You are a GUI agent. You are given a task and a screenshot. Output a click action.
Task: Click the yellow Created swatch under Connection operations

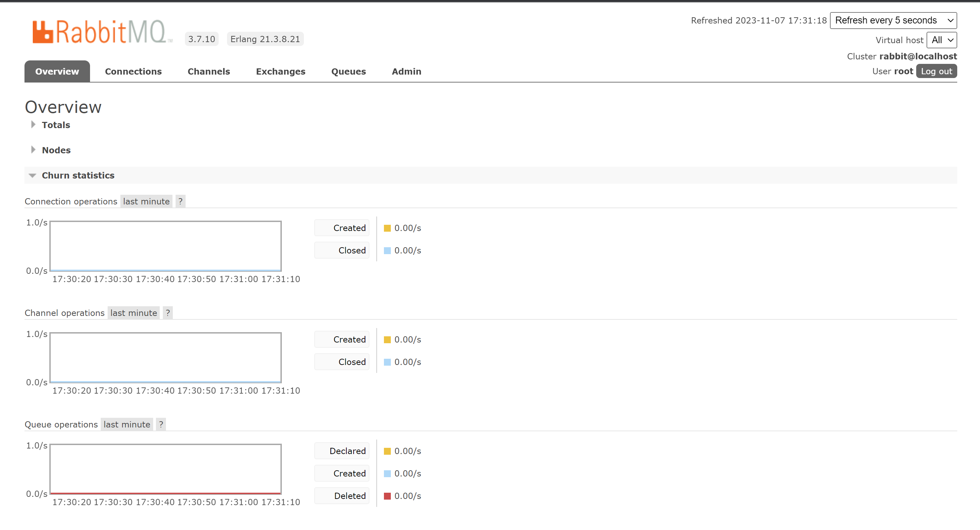(x=387, y=228)
